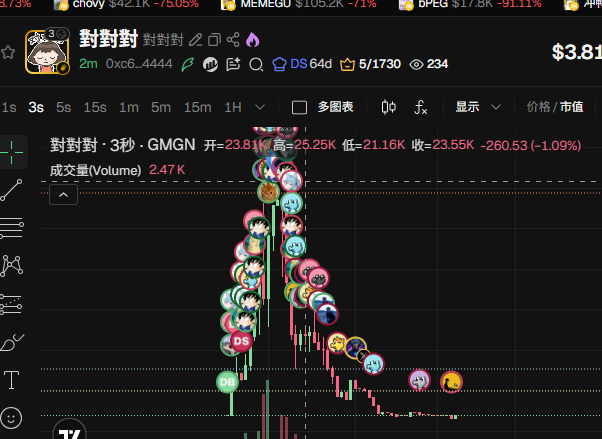Screen dimensions: 602x439
Task: Click the TradingView logo
Action: coord(69,431)
